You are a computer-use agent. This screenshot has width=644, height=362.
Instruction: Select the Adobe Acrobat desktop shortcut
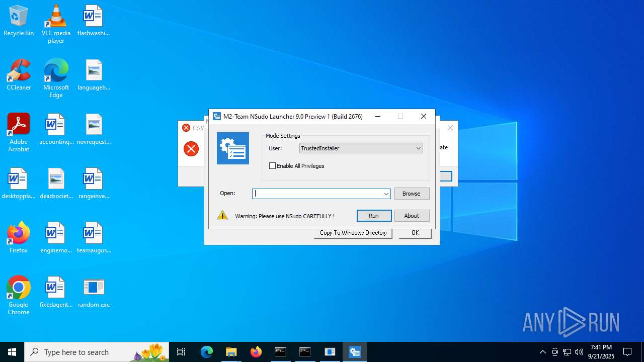(x=19, y=132)
